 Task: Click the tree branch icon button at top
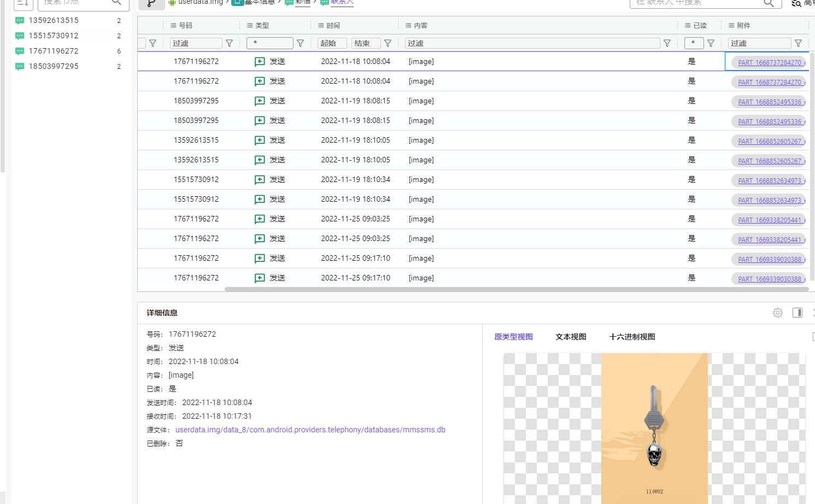click(151, 3)
